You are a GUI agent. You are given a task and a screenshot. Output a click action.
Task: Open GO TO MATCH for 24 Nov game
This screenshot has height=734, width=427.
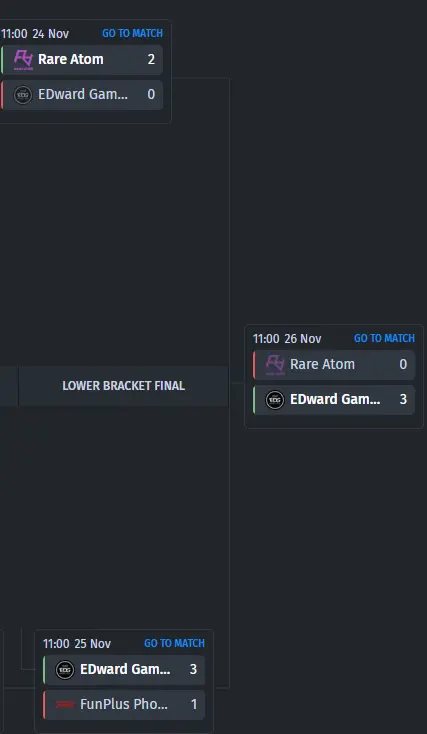tap(133, 33)
